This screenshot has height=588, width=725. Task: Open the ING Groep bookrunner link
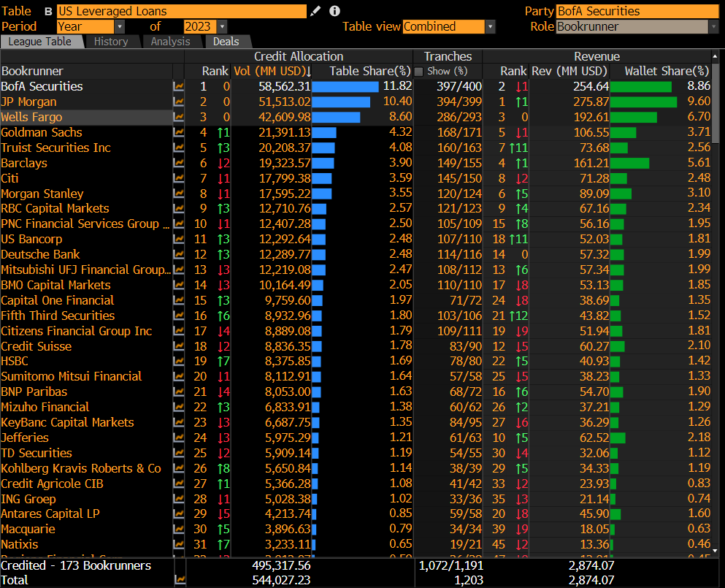pos(28,499)
